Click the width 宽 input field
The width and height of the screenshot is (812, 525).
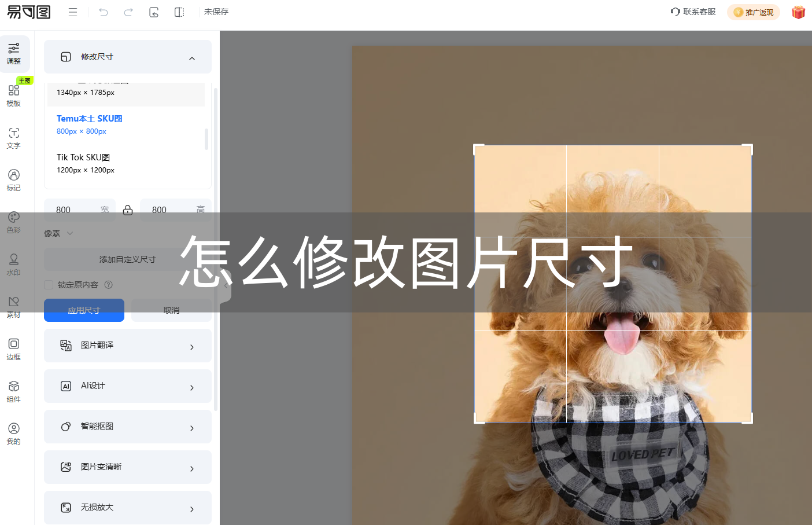[x=80, y=210]
